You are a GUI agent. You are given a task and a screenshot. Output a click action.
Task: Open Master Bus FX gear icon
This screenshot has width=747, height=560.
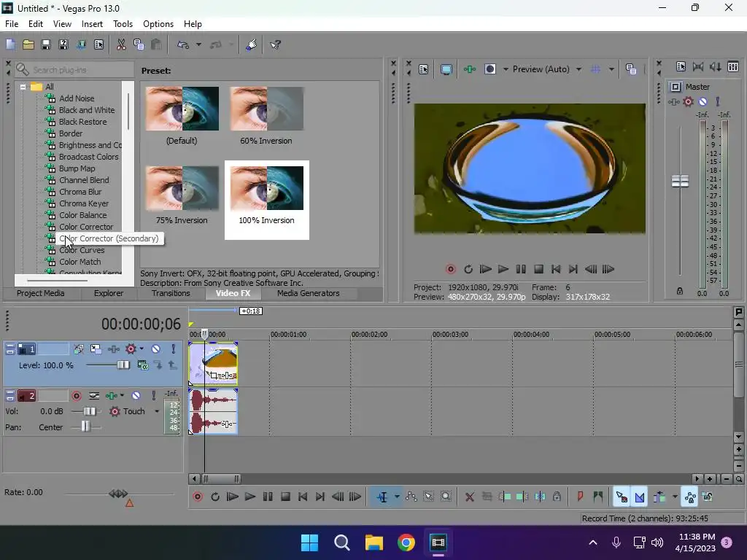tap(688, 101)
